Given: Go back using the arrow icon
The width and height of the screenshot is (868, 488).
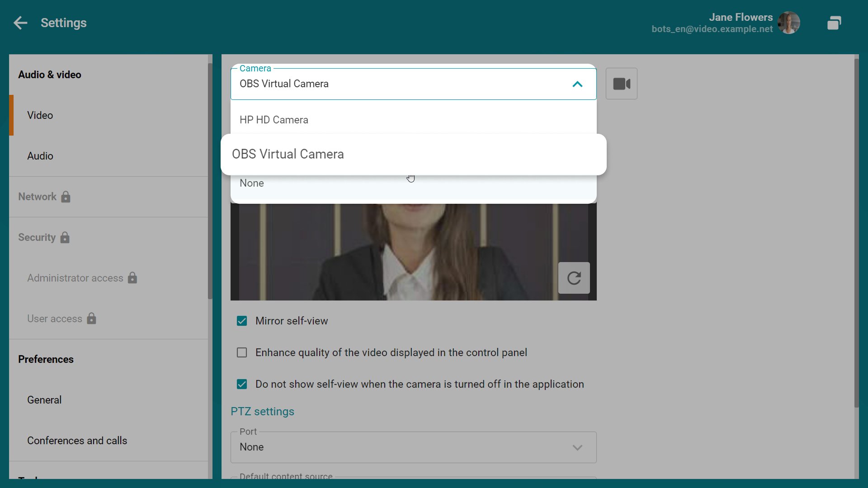Looking at the screenshot, I should coord(20,23).
